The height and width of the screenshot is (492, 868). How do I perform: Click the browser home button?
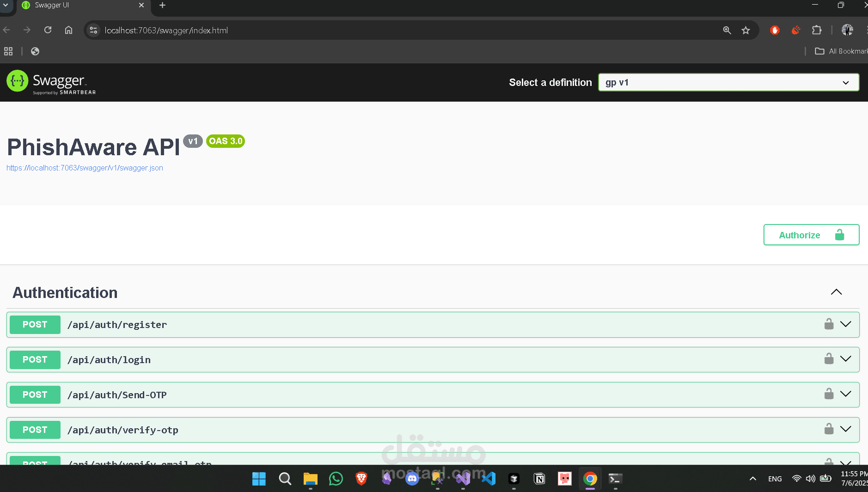(68, 30)
